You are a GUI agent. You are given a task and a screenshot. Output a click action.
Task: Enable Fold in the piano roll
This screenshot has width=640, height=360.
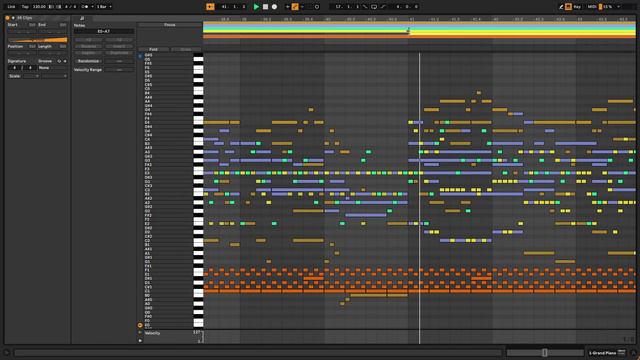[153, 49]
